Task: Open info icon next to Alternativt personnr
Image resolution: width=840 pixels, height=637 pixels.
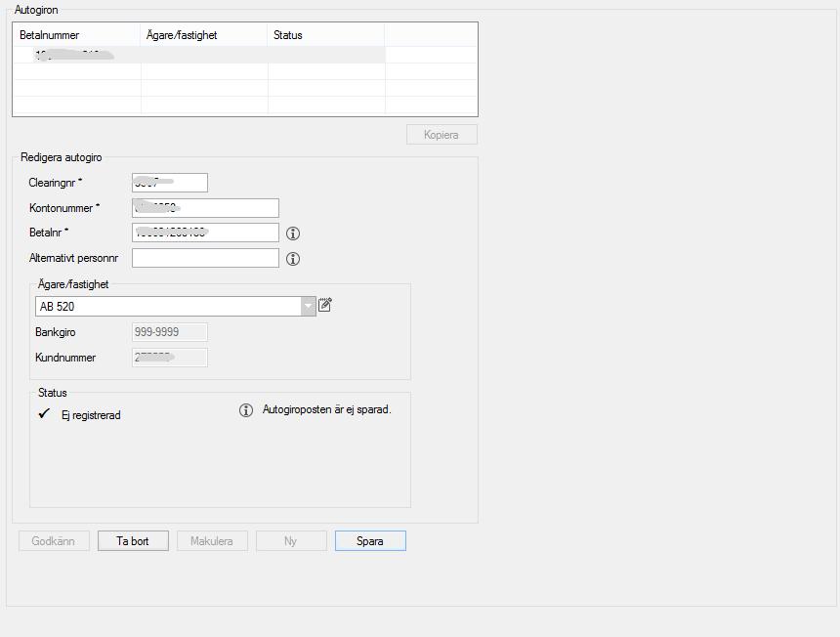Action: point(292,259)
